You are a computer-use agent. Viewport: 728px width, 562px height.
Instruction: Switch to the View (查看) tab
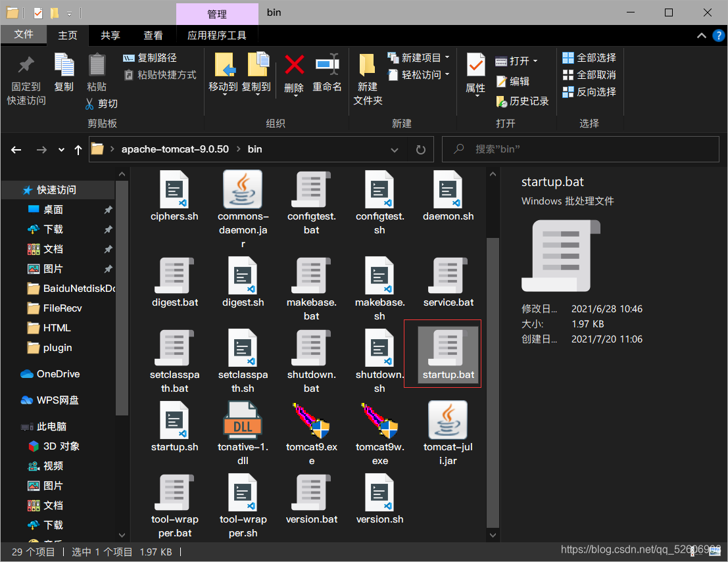pyautogui.click(x=153, y=35)
